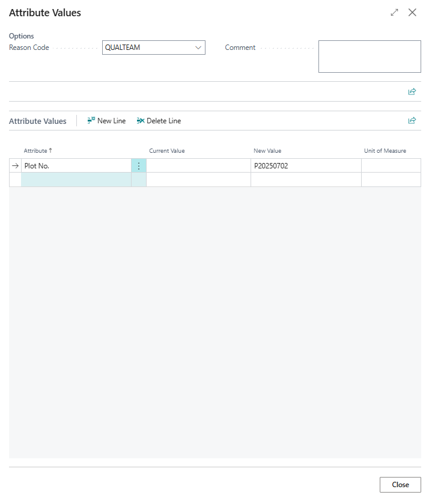Open the Reason Code dropdown chevron
The image size is (432, 504).
(x=198, y=48)
